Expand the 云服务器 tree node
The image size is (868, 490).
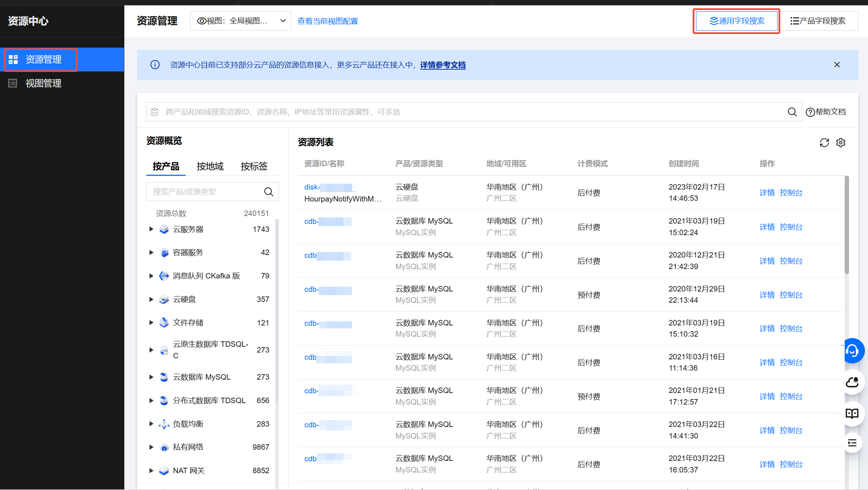click(151, 229)
